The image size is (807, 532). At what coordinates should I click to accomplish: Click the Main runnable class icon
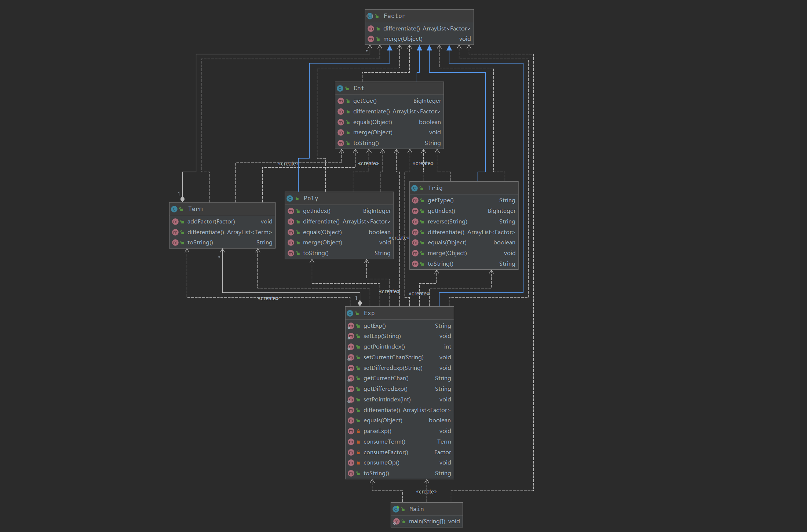pos(396,509)
